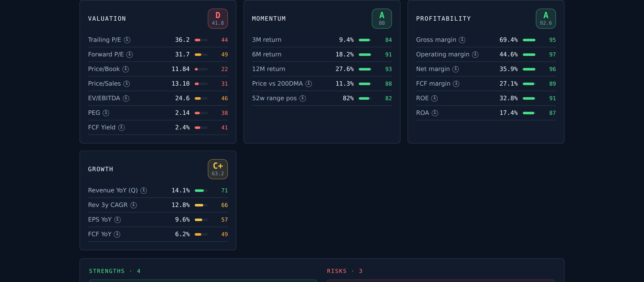The image size is (644, 282).
Task: Select the Valuation D grade badge
Action: [218, 19]
